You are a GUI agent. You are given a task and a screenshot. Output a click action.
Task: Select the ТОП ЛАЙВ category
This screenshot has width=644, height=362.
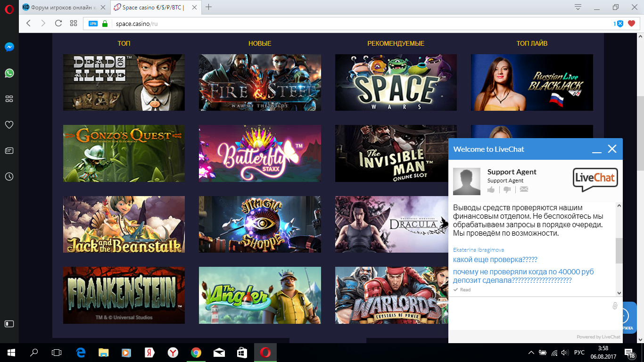(532, 43)
